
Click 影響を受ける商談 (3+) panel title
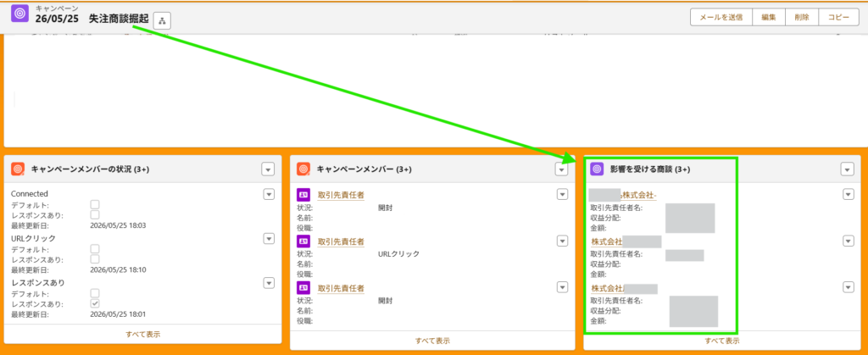click(650, 169)
